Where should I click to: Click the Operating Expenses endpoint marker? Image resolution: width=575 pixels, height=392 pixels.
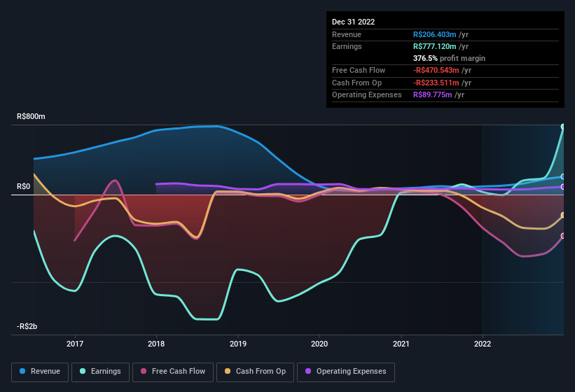pyautogui.click(x=563, y=187)
